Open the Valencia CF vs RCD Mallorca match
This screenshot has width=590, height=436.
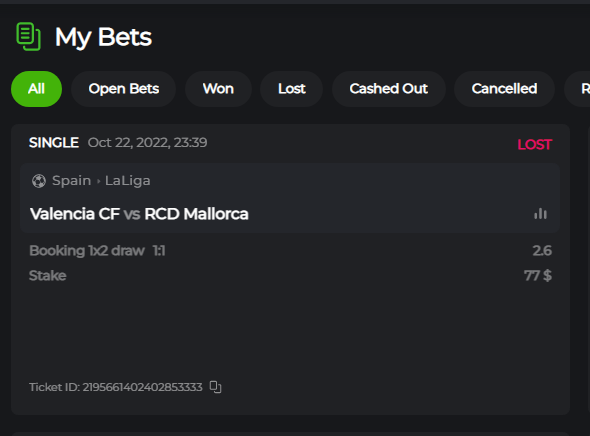[139, 214]
